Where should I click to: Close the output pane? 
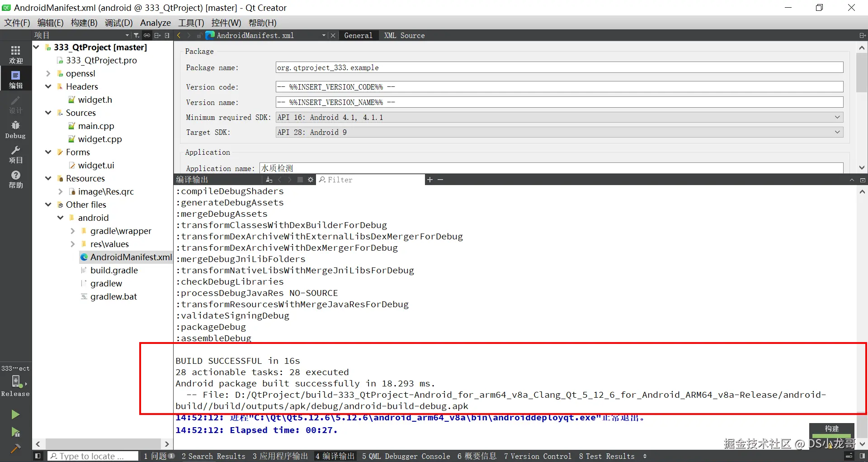pos(863,180)
